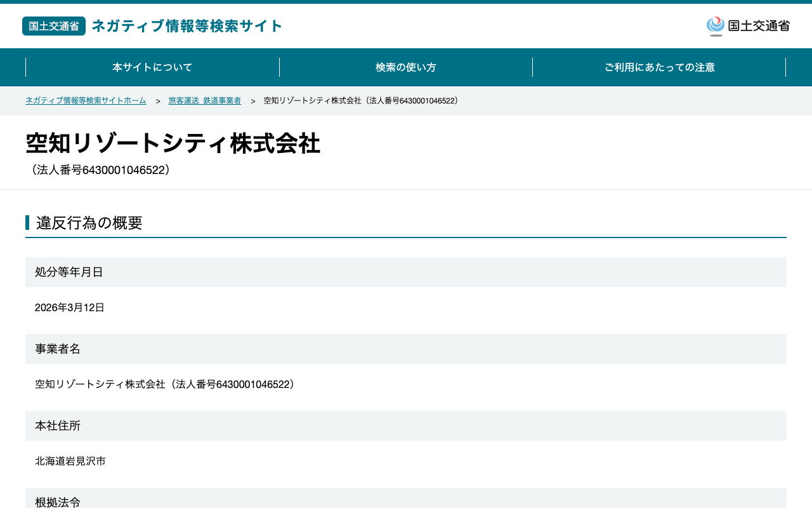Viewport: 812px width, 508px height.
Task: Click the company name breadcrumb text
Action: 362,101
